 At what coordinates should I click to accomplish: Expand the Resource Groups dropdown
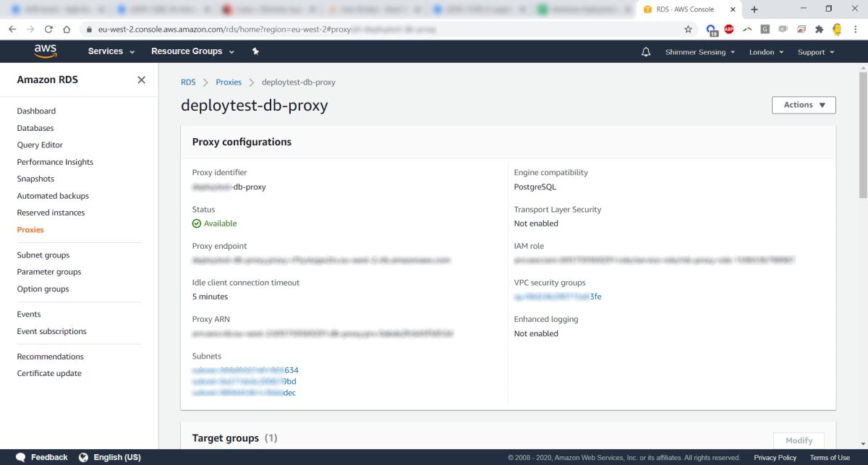tap(192, 51)
